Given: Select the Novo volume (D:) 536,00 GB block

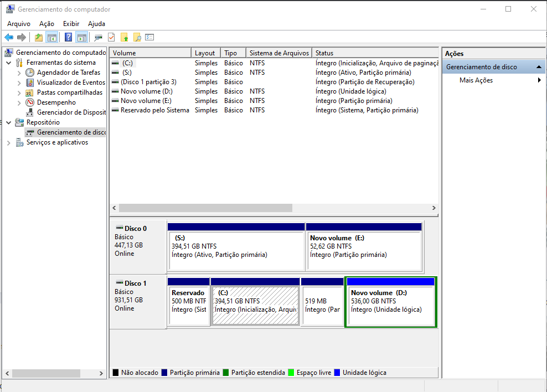Looking at the screenshot, I should [x=391, y=302].
